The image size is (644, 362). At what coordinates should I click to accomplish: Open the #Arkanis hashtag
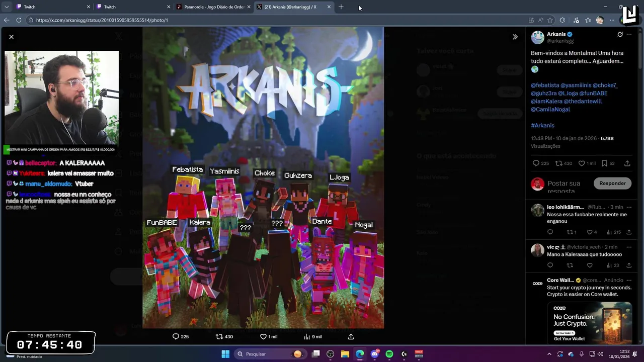pyautogui.click(x=542, y=125)
